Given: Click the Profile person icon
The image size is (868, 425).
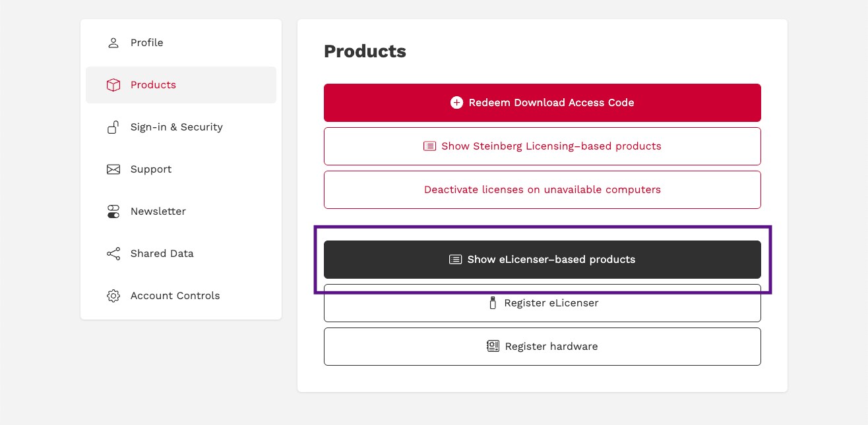Looking at the screenshot, I should (x=113, y=43).
